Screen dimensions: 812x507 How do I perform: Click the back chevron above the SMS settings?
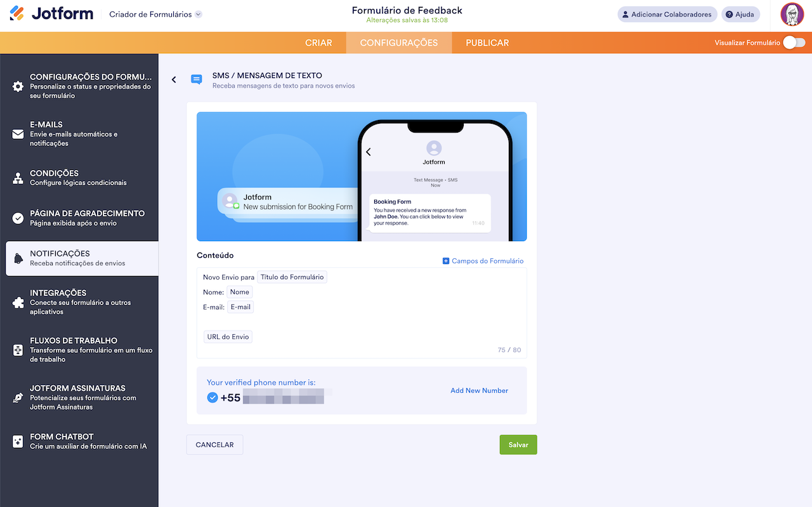point(173,79)
